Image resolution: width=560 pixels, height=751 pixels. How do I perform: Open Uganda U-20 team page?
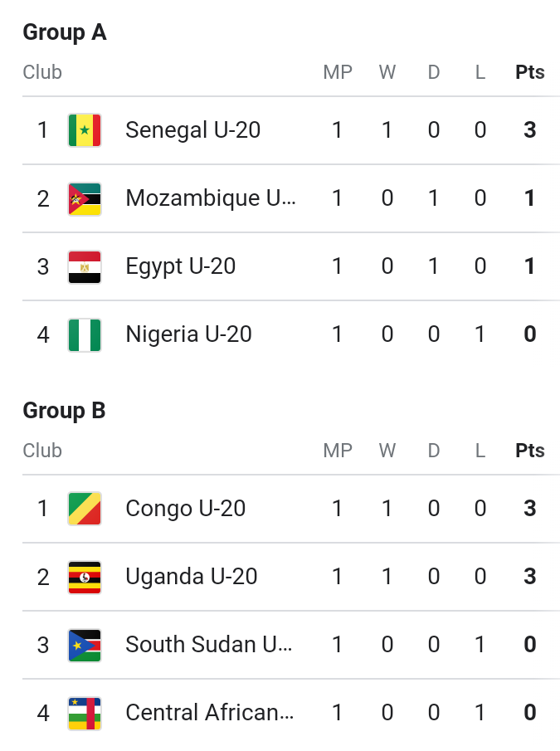[192, 577]
